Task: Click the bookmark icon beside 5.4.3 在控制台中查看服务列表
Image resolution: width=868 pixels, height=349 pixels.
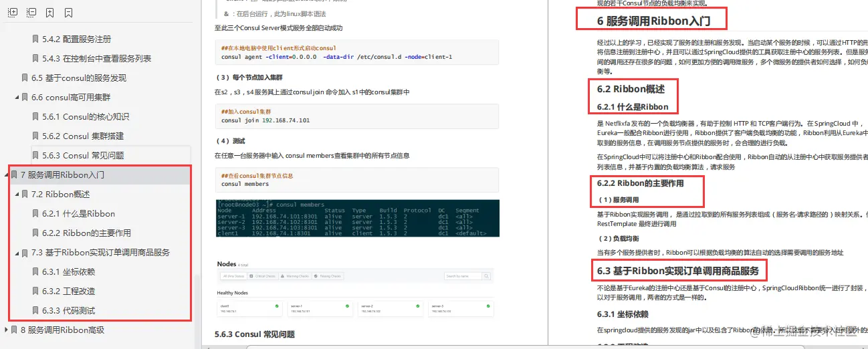Action: click(x=35, y=58)
